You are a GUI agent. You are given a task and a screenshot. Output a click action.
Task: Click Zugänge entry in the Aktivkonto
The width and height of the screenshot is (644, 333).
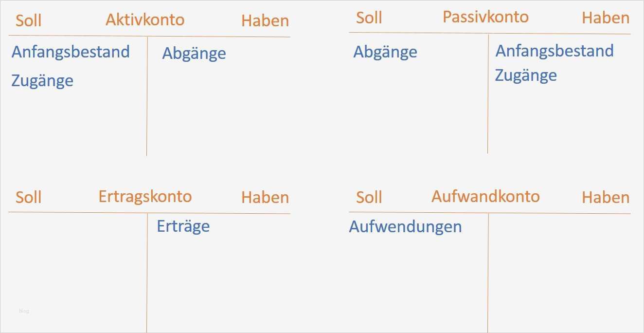42,80
